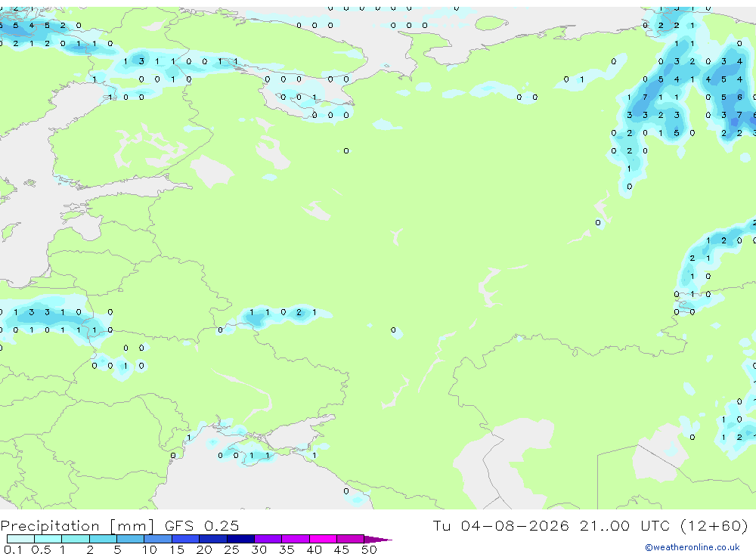Click the lightest 0.1–0.5 mm legend swatch
This screenshot has width=756, height=554.
20,539
